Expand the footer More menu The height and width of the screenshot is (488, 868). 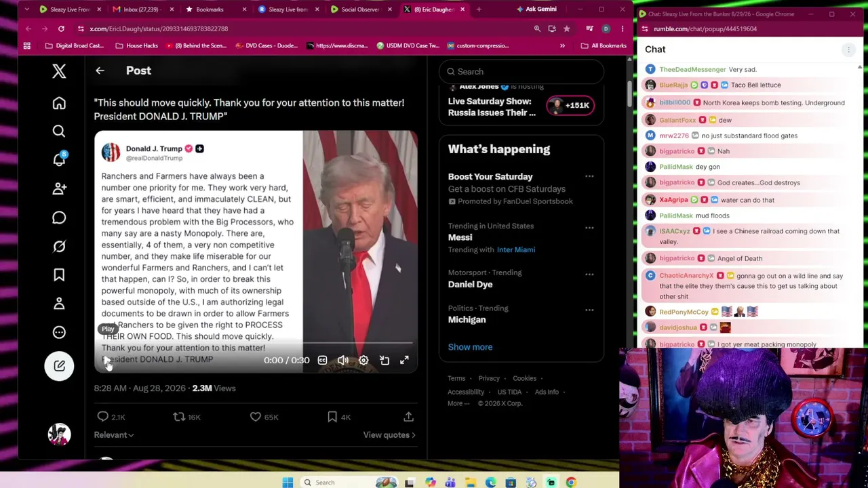[458, 403]
